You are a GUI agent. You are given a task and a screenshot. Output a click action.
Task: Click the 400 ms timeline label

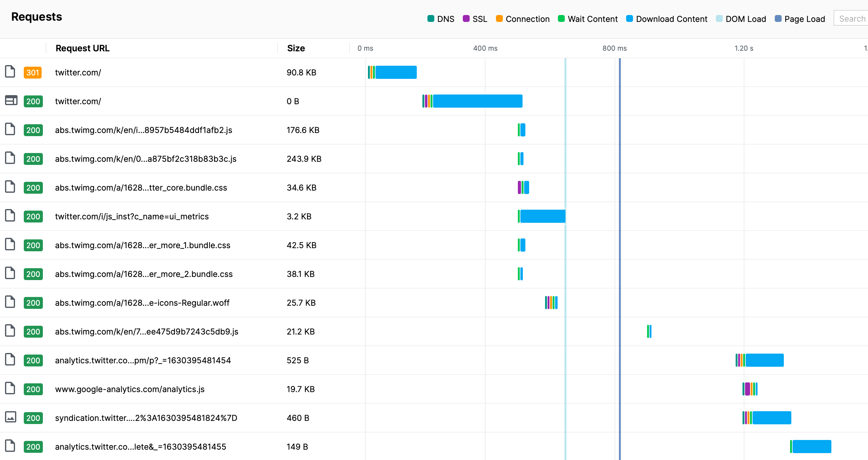tap(485, 48)
